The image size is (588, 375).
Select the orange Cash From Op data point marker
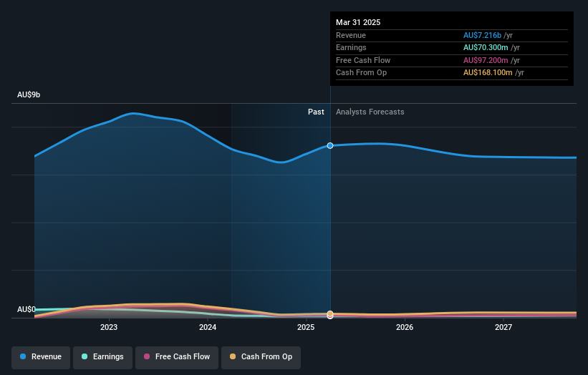[x=330, y=313]
